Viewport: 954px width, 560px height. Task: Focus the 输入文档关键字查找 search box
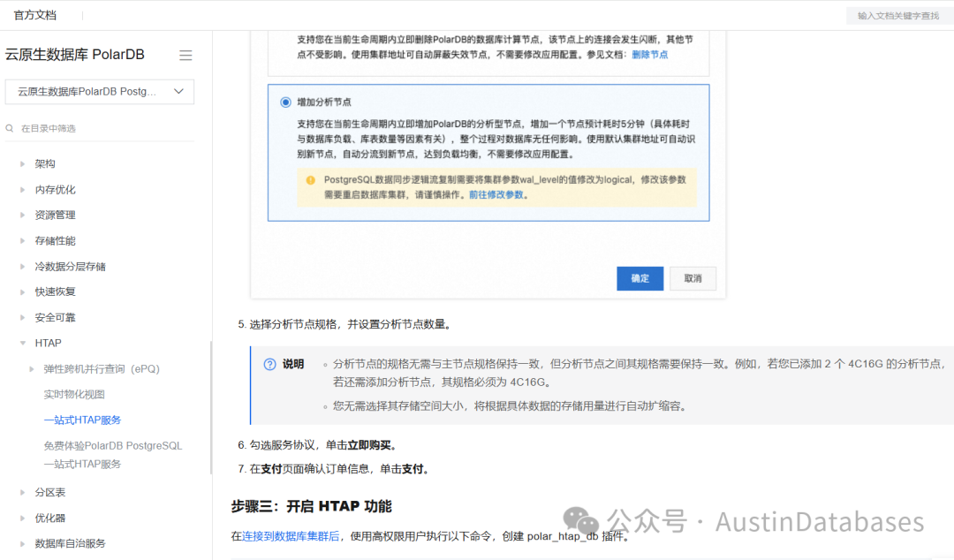click(898, 16)
